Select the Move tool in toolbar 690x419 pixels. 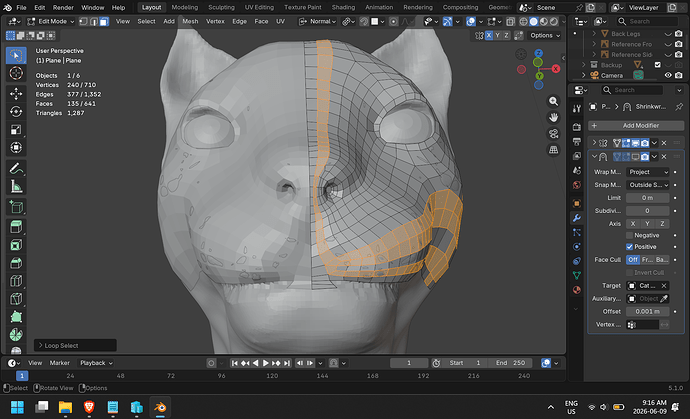16,93
